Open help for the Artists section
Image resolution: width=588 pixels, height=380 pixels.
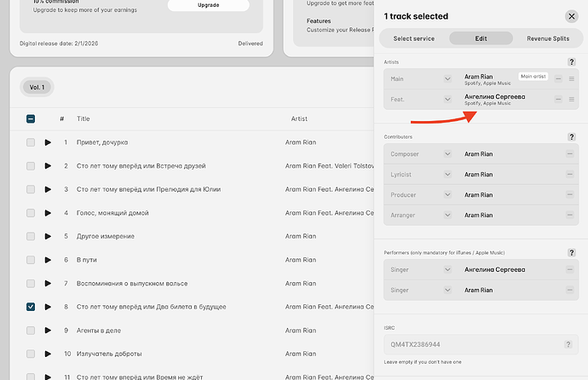pos(571,62)
